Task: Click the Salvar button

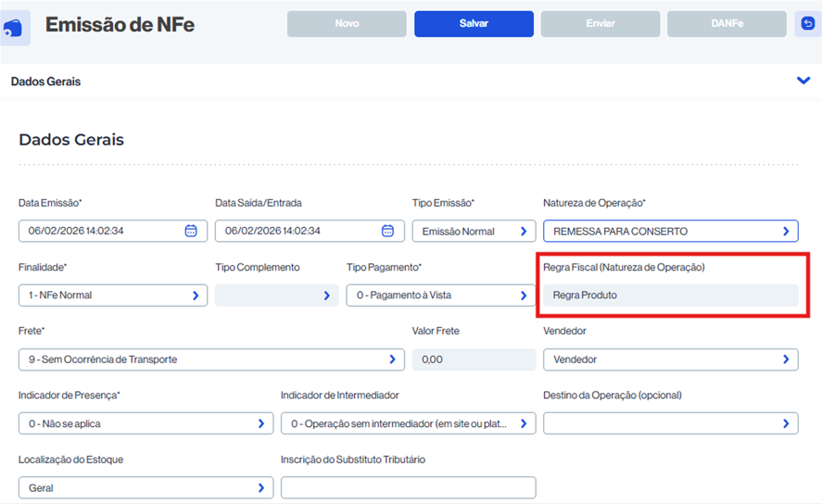Action: (474, 24)
